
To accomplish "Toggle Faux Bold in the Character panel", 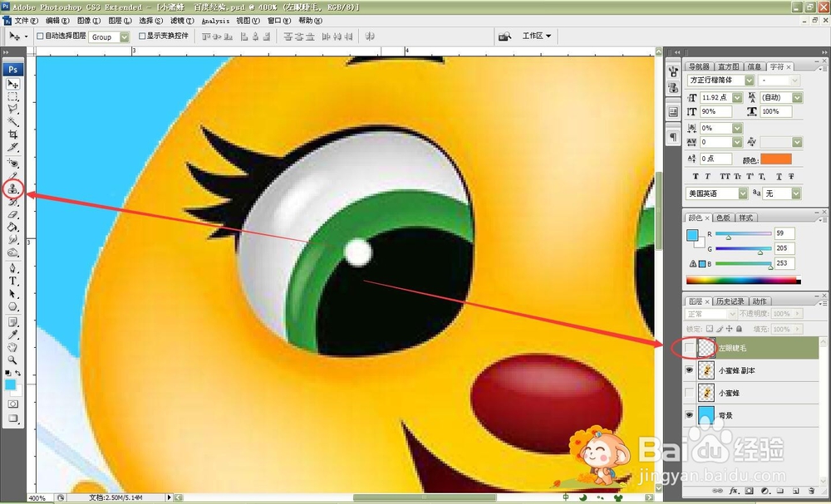I will [695, 177].
